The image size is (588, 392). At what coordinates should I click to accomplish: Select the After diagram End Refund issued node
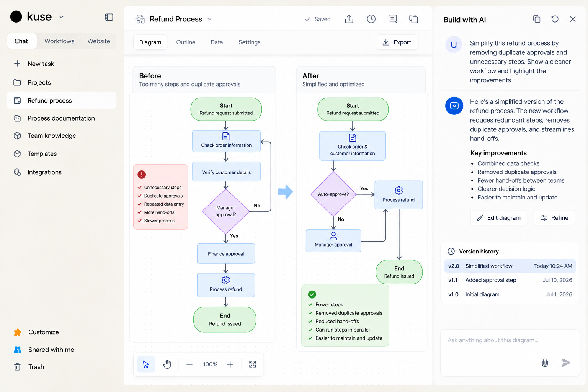coord(399,272)
